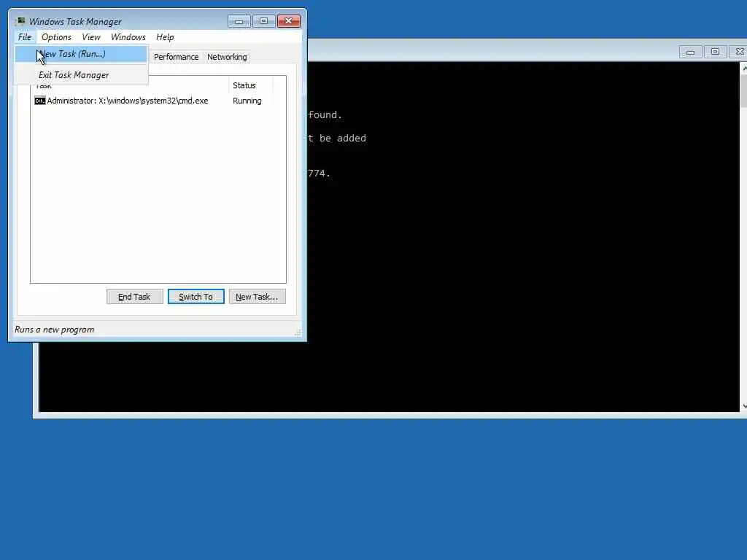The height and width of the screenshot is (560, 747).
Task: Close the command prompt window
Action: (739, 52)
